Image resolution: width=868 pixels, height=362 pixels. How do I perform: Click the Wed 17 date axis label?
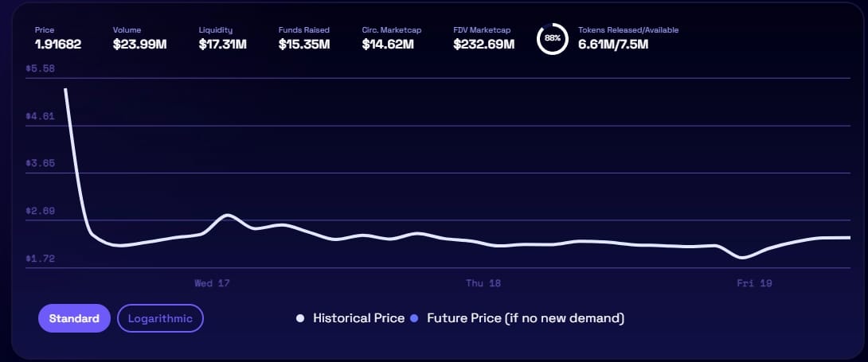click(x=212, y=283)
